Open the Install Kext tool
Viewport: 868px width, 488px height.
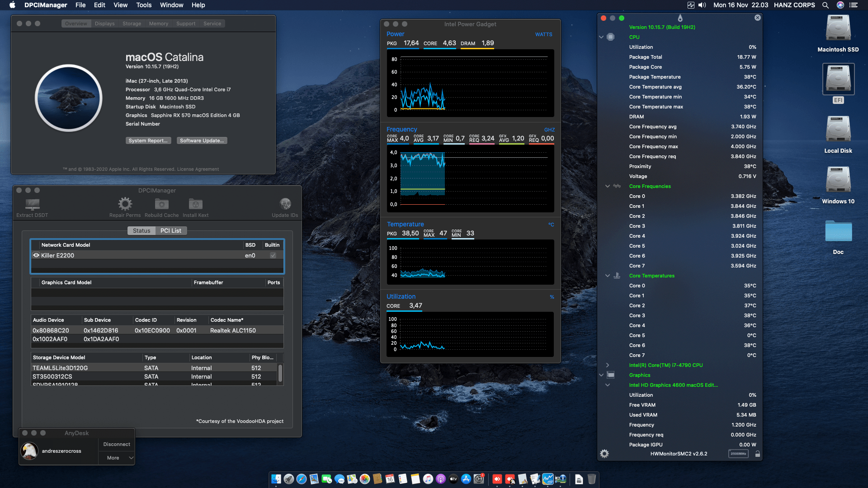tap(195, 204)
